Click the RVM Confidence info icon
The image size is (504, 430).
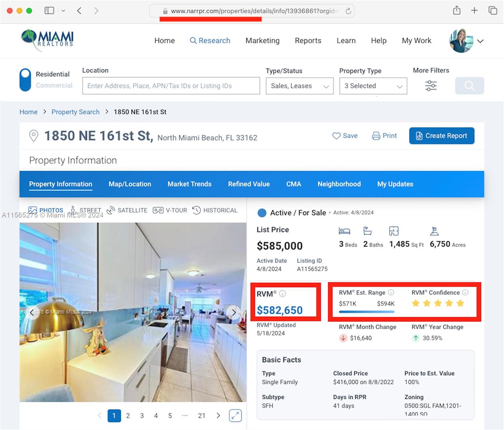465,292
